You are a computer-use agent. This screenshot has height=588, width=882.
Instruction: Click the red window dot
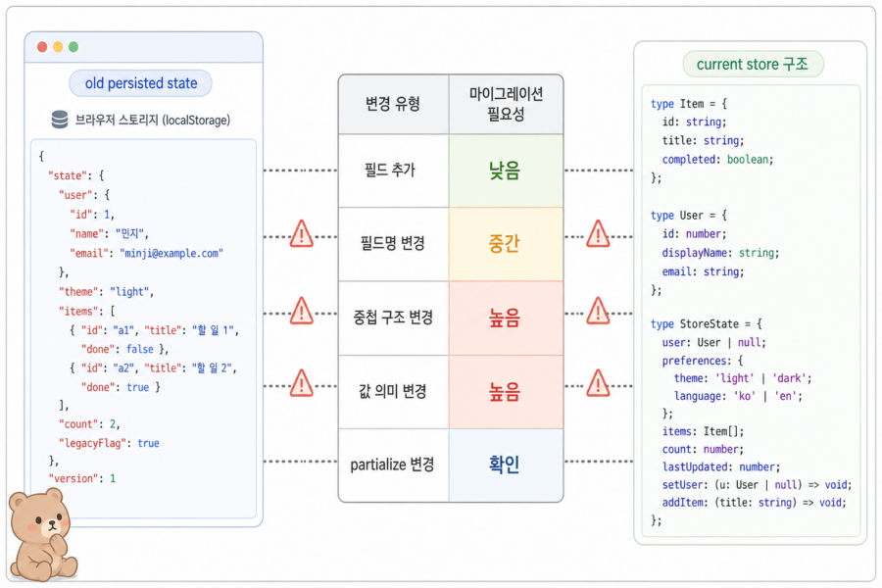point(42,47)
